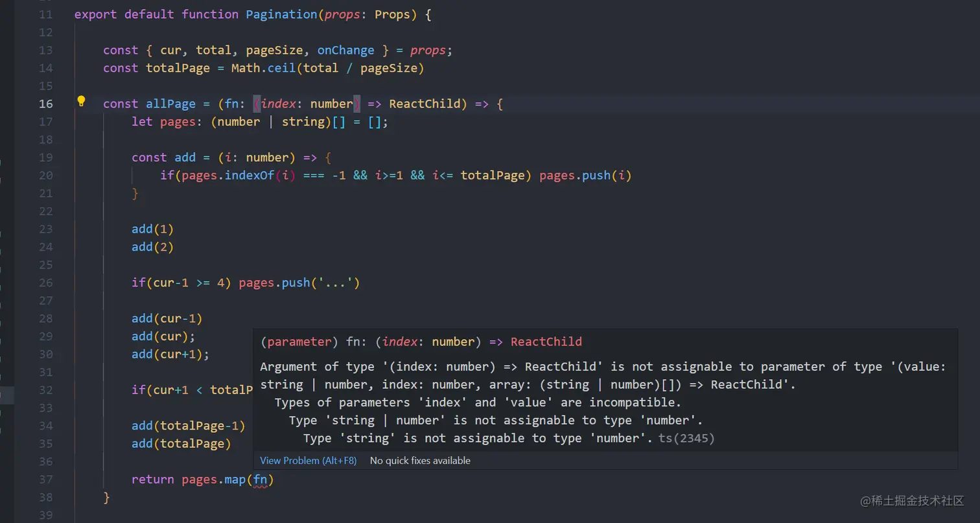This screenshot has width=980, height=523.
Task: Click the add(1) call on line 23
Action: pyautogui.click(x=153, y=229)
